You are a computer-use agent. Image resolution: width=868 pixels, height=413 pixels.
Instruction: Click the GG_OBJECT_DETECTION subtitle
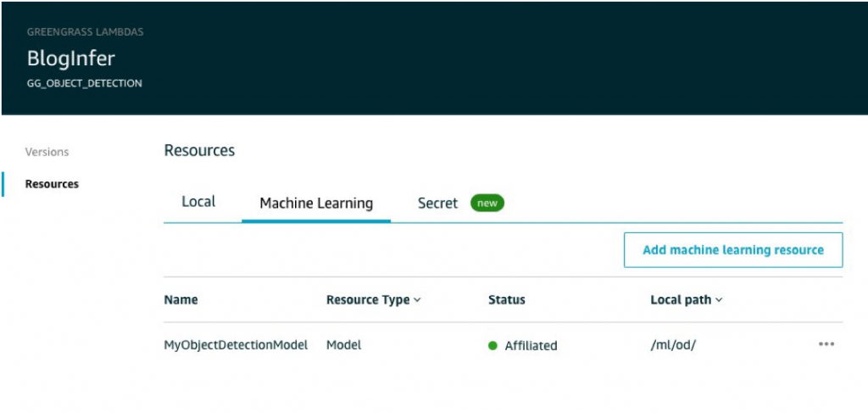click(x=84, y=84)
